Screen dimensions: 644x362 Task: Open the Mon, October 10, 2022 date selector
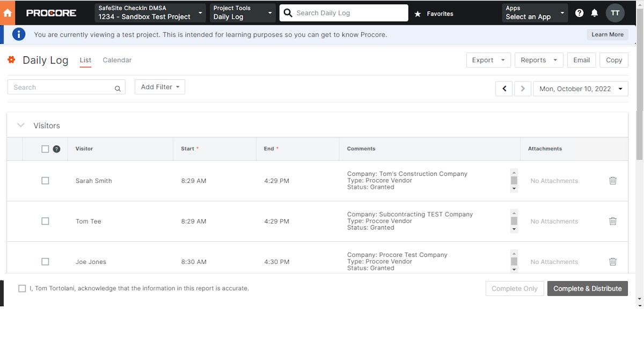pyautogui.click(x=580, y=88)
